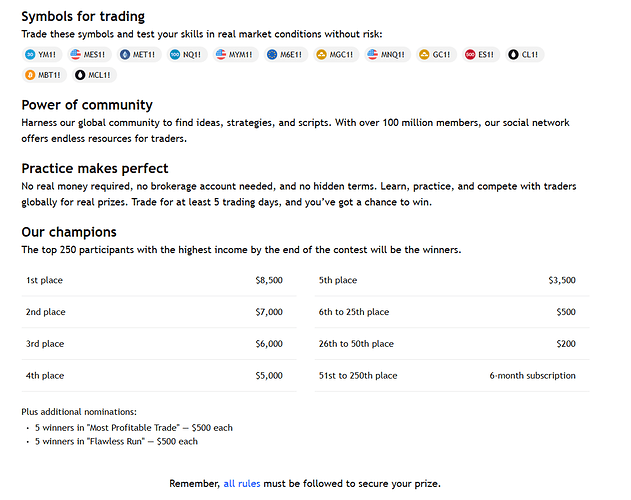This screenshot has width=631, height=500.
Task: Click the NQ1! symbol icon
Action: click(175, 55)
